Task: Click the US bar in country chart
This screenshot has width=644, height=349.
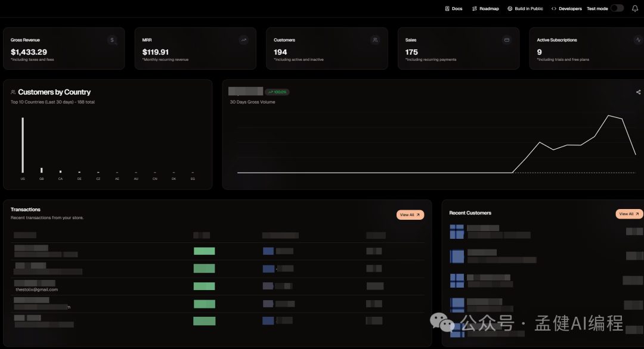Action: pyautogui.click(x=23, y=145)
